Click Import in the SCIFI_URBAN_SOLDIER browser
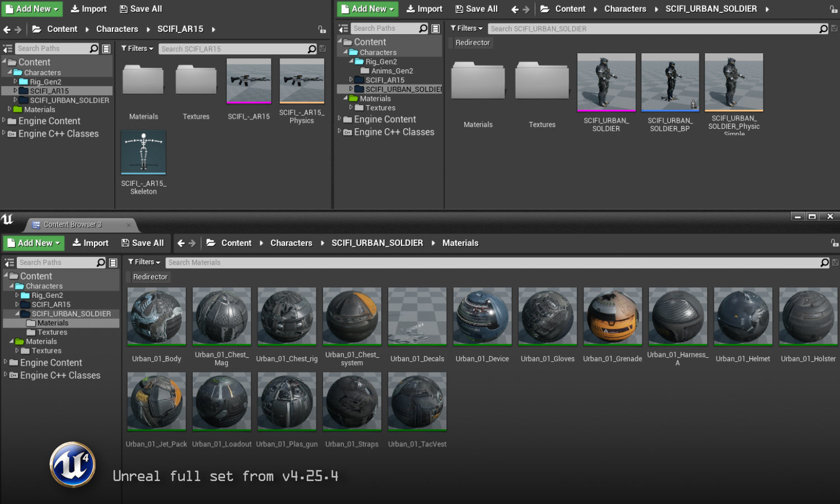 click(424, 9)
